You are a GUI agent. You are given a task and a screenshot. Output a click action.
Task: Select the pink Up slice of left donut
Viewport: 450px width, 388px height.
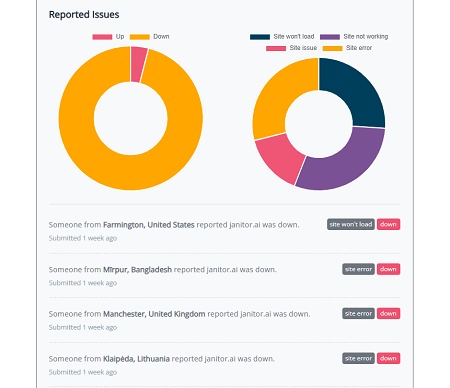pos(138,64)
